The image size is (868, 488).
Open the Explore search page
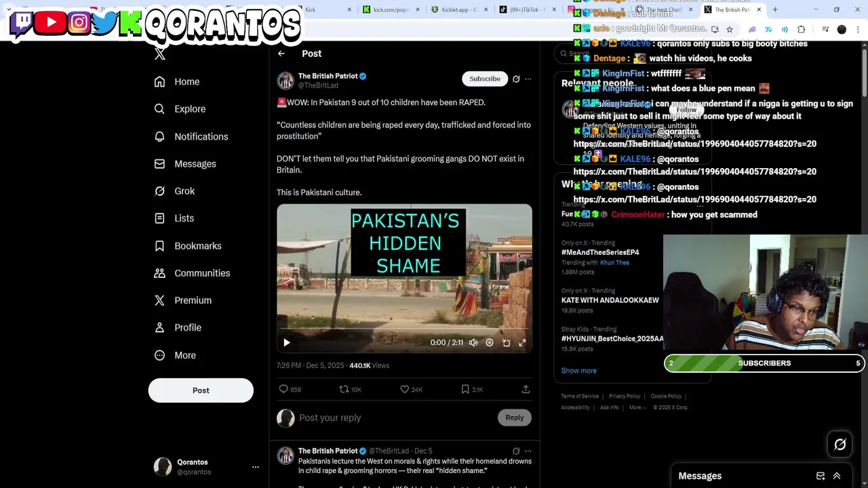pyautogui.click(x=180, y=108)
